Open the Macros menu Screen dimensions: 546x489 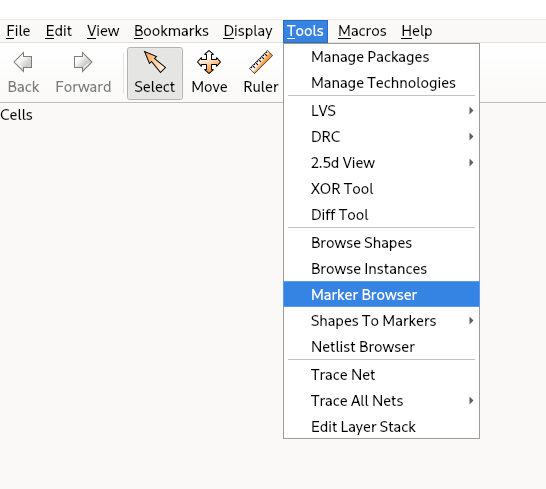pos(362,31)
